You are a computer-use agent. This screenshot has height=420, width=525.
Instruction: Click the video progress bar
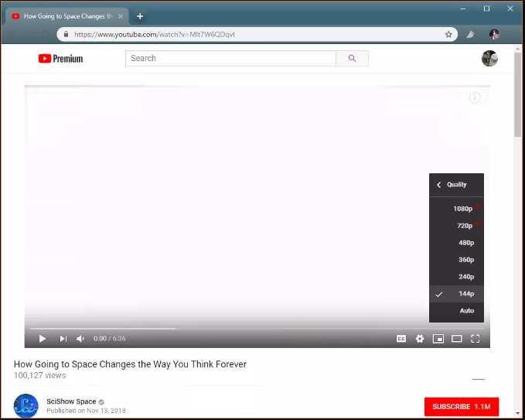click(257, 329)
